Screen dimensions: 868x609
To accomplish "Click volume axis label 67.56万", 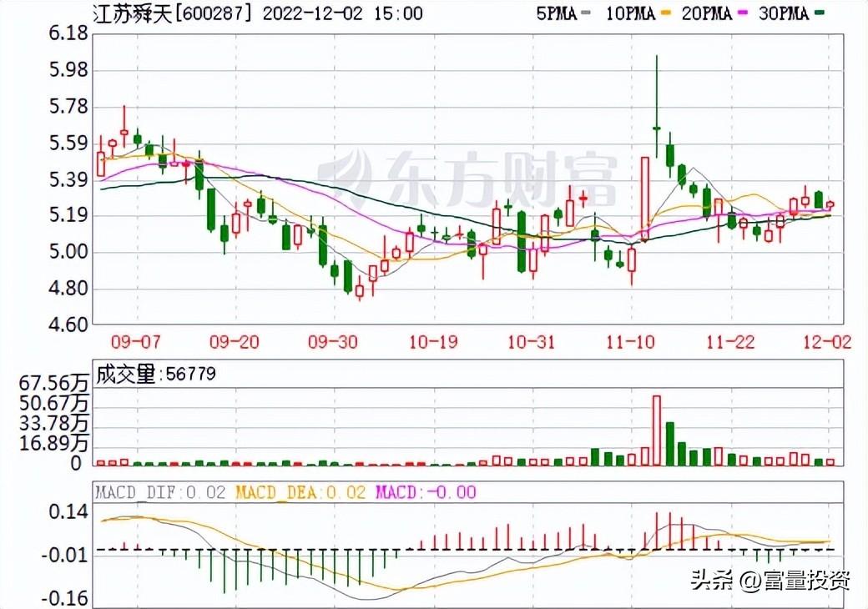I will coord(53,384).
